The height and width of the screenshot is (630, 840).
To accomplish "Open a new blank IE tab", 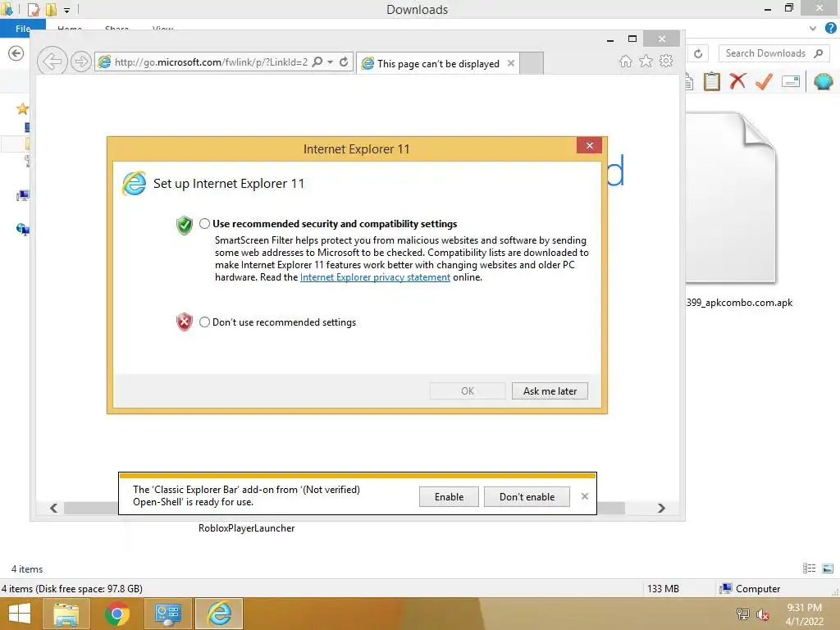I will pyautogui.click(x=532, y=63).
